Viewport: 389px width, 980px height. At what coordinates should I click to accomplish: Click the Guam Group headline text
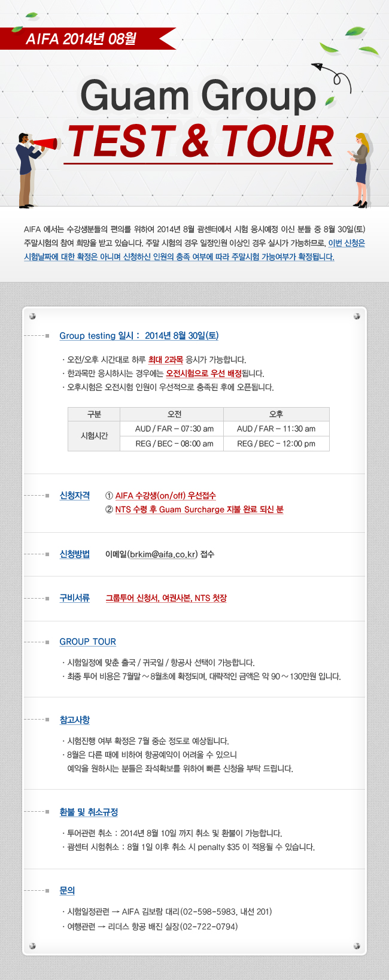click(x=198, y=96)
